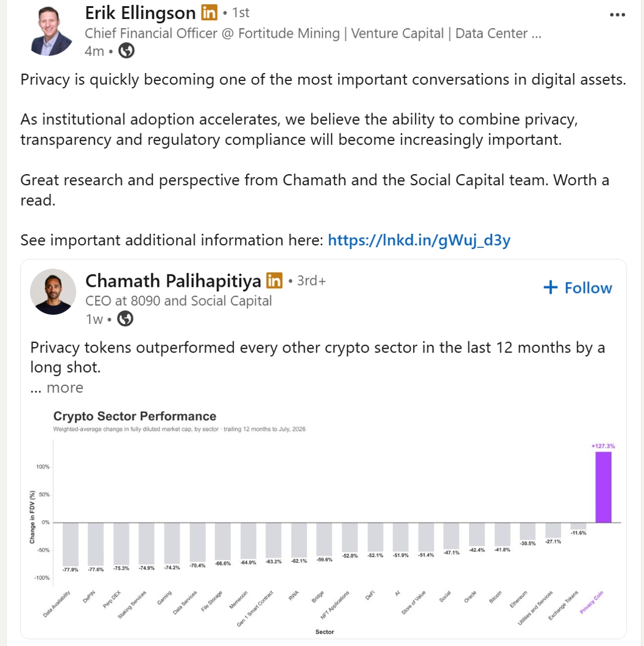Image resolution: width=644 pixels, height=646 pixels.
Task: Click the purple Privacy Coin bar
Action: 603,487
